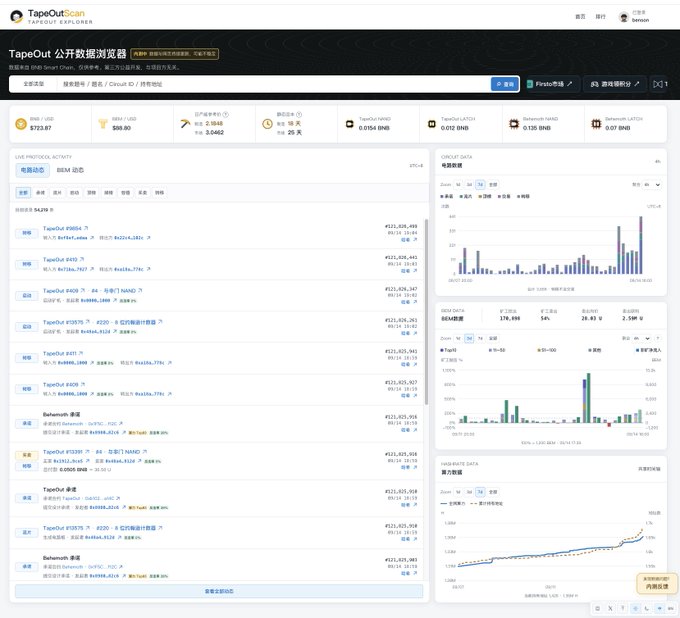This screenshot has width=680, height=618.
Task: Select the 电路动态 tab
Action: 33,170
